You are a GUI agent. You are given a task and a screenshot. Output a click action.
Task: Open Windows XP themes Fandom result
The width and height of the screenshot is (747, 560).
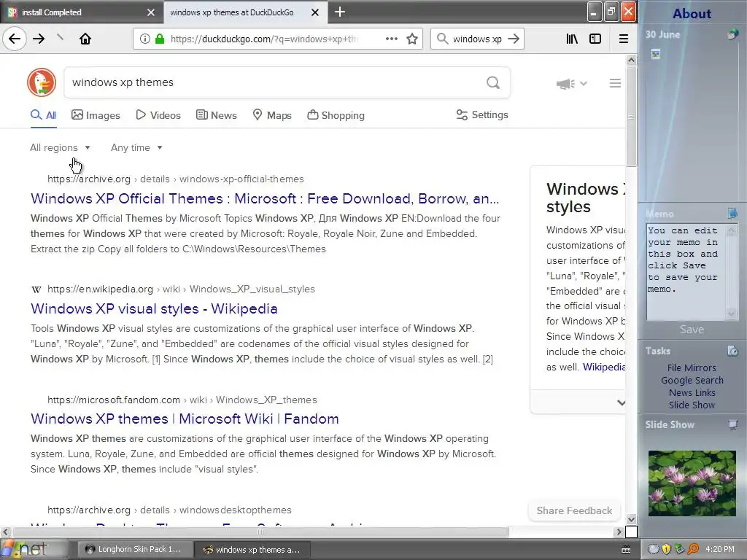coord(185,419)
